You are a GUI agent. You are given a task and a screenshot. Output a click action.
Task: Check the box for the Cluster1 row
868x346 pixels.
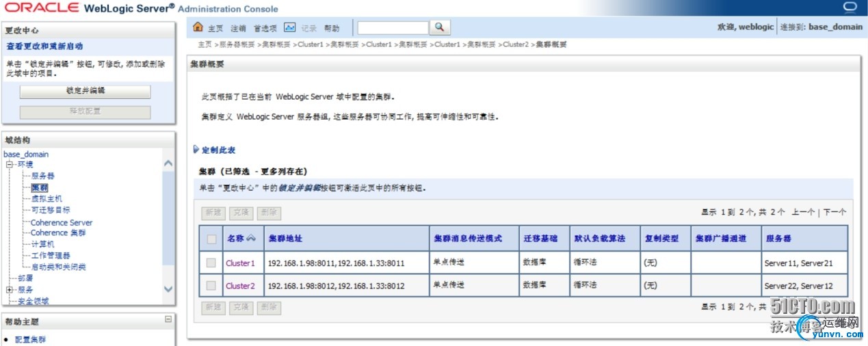coord(211,263)
